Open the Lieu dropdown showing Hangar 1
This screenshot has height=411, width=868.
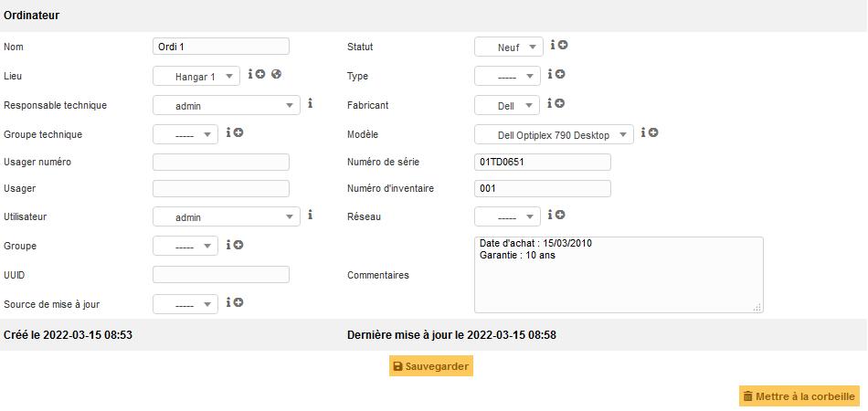(x=196, y=77)
